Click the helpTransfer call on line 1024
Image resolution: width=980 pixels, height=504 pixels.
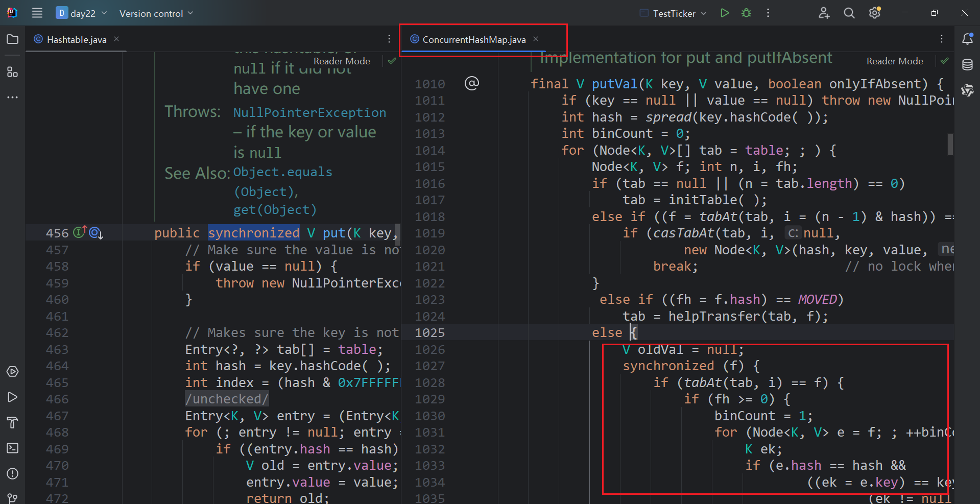coord(714,316)
